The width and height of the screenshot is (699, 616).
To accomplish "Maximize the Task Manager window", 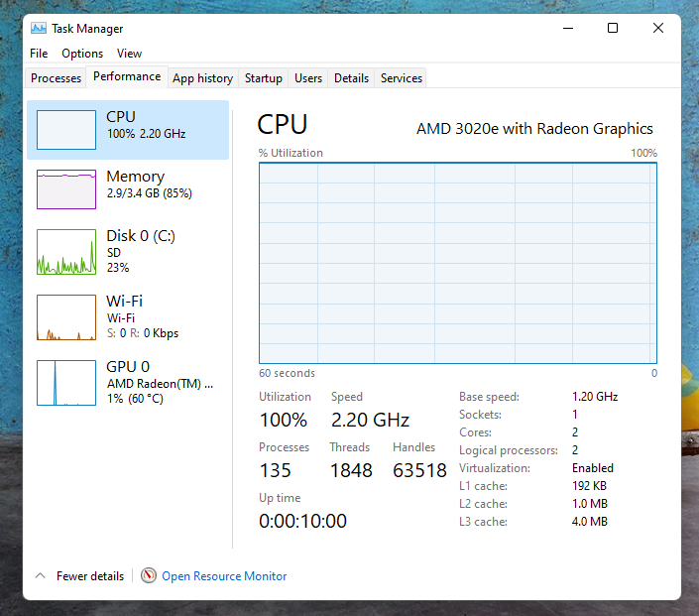I will (613, 28).
